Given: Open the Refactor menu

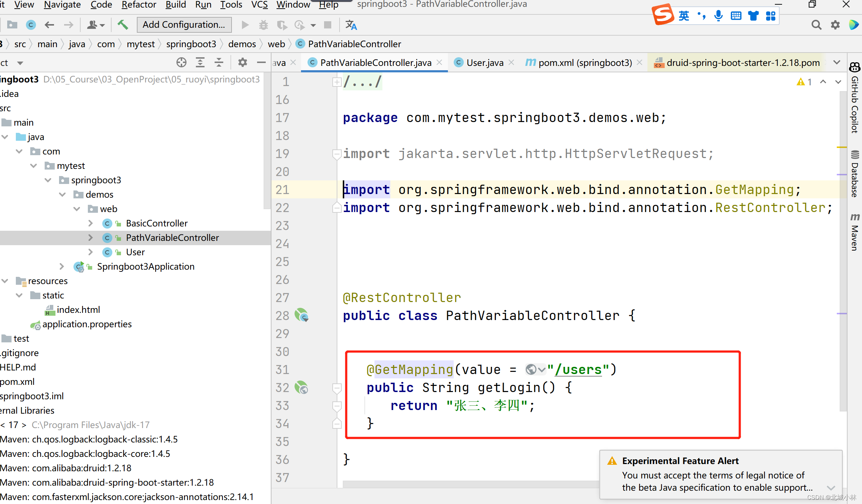Looking at the screenshot, I should click(139, 5).
